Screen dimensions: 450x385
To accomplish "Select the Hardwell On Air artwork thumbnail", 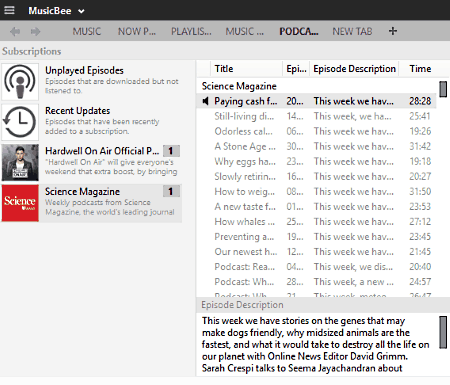I will (20, 162).
